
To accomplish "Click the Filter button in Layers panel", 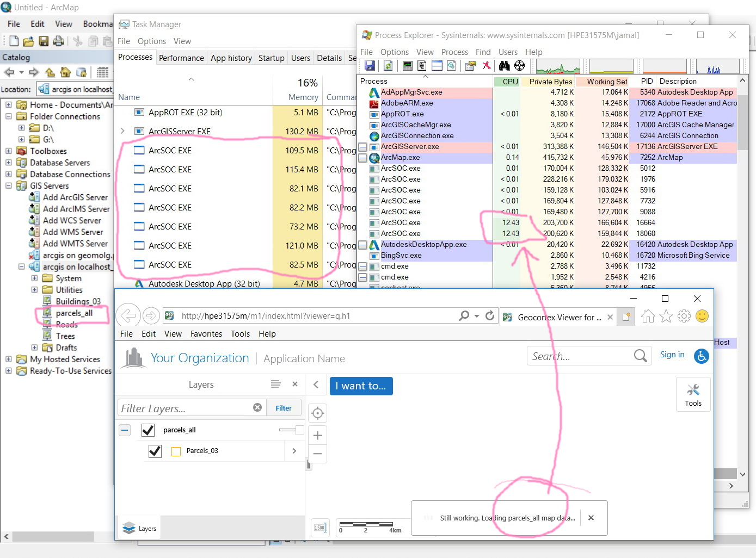I will click(x=284, y=408).
